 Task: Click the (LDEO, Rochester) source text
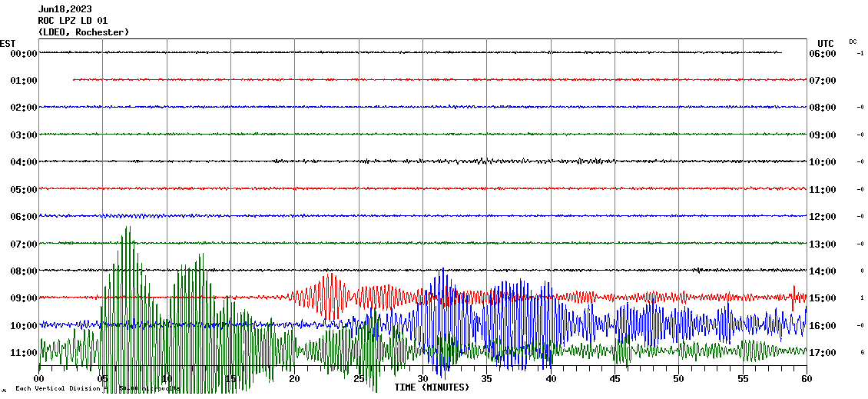click(x=83, y=32)
